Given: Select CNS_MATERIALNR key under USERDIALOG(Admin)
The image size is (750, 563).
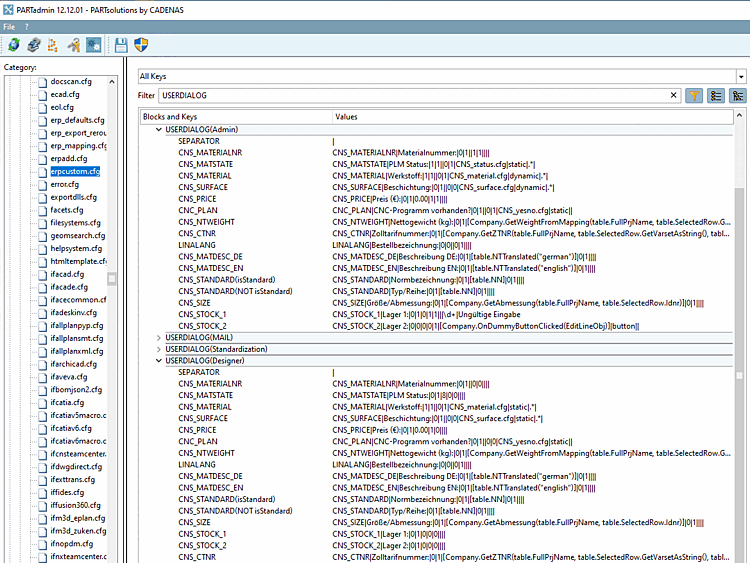Looking at the screenshot, I should point(210,153).
